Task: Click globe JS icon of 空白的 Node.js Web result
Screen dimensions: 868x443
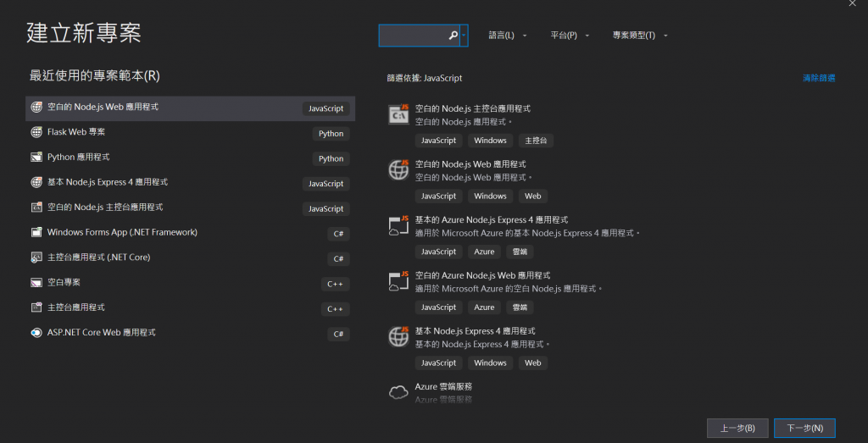Action: [x=398, y=169]
